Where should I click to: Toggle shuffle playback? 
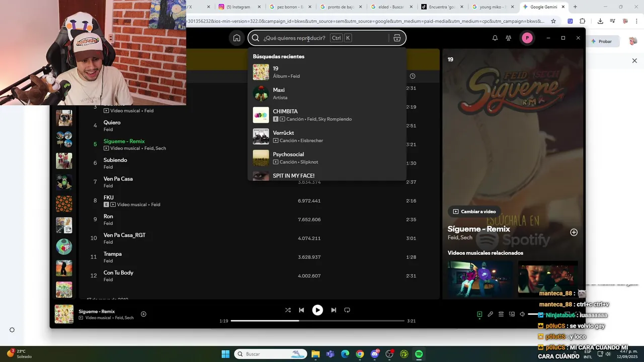coord(288,310)
